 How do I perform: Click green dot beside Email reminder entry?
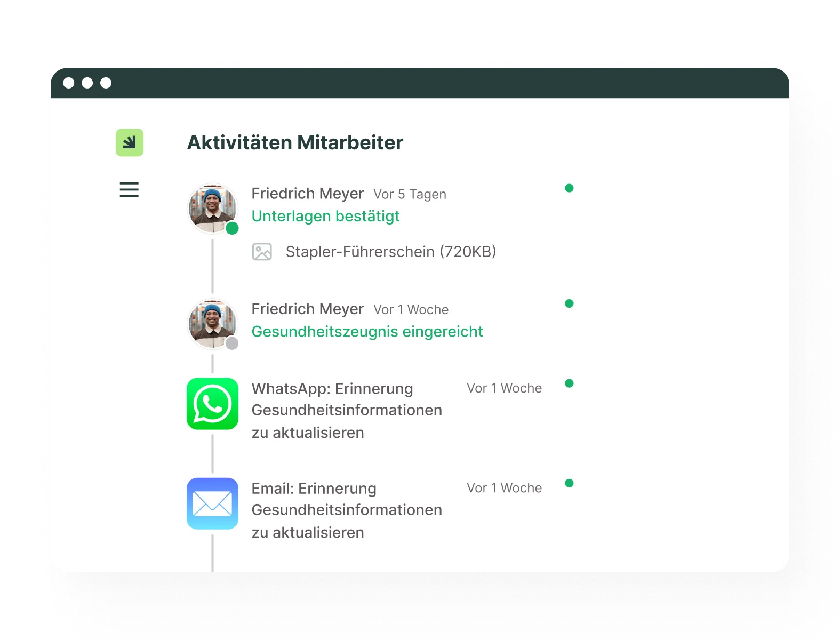(x=569, y=483)
